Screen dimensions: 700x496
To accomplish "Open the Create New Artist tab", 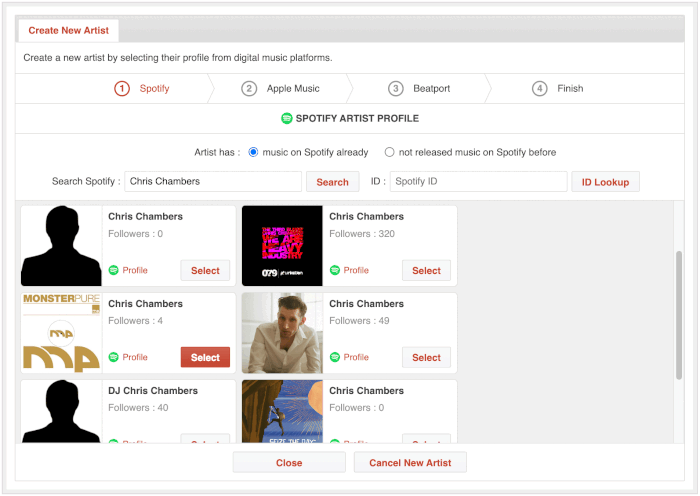I will (x=68, y=30).
